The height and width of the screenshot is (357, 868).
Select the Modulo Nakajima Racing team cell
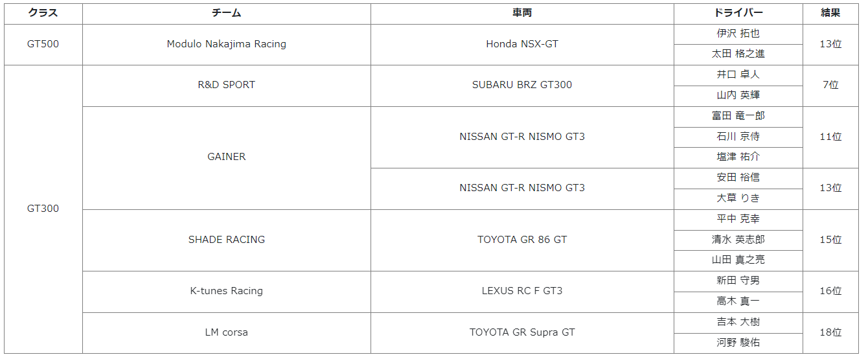[x=226, y=44]
